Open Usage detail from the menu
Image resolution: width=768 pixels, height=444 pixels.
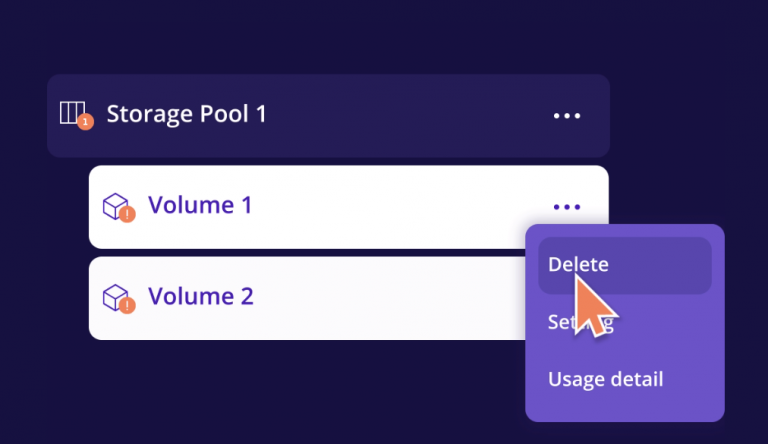click(605, 379)
